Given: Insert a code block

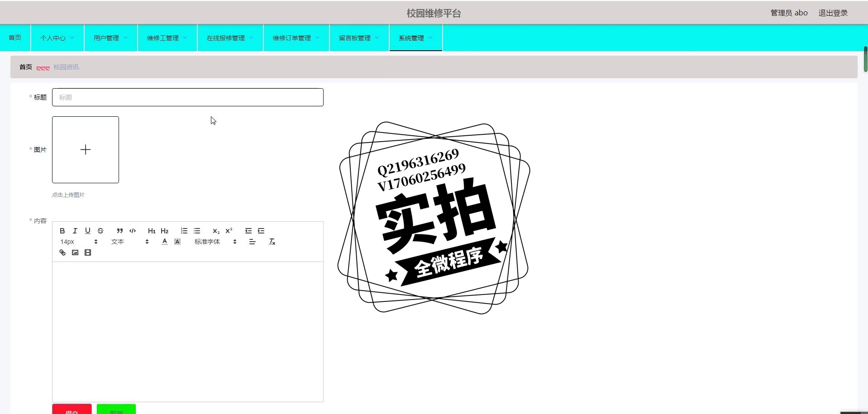Looking at the screenshot, I should (x=133, y=231).
